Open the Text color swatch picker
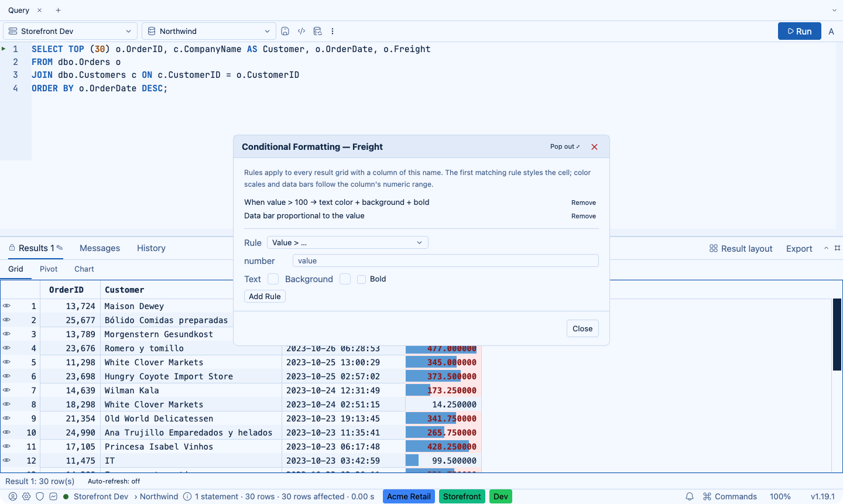 click(x=273, y=279)
